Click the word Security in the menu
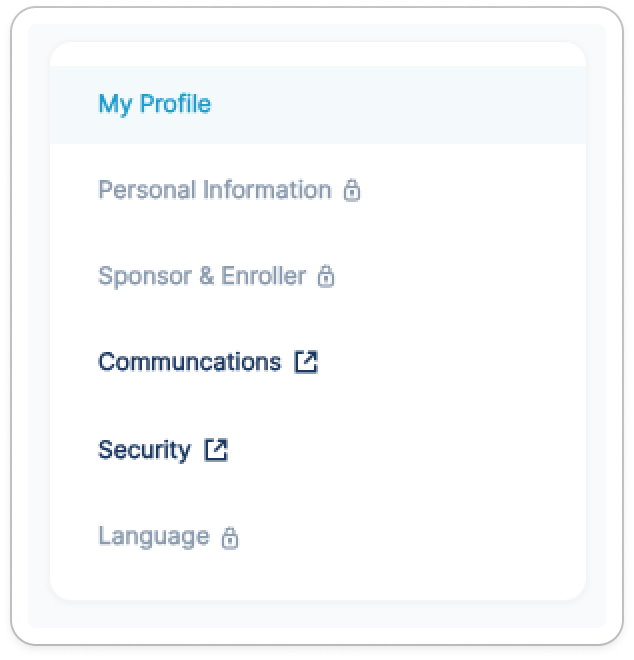The image size is (634, 660). pyautogui.click(x=144, y=450)
